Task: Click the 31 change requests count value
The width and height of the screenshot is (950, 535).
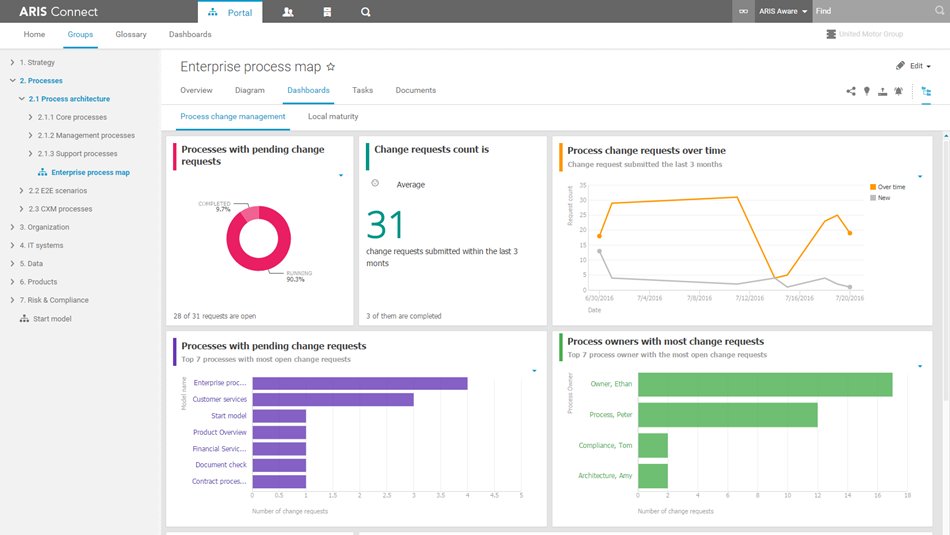Action: click(x=385, y=225)
